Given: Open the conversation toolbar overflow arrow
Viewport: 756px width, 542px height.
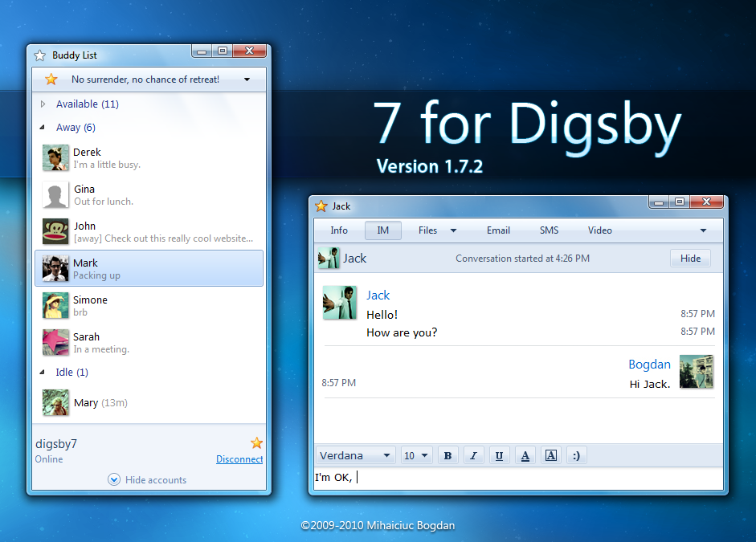Looking at the screenshot, I should coord(704,230).
